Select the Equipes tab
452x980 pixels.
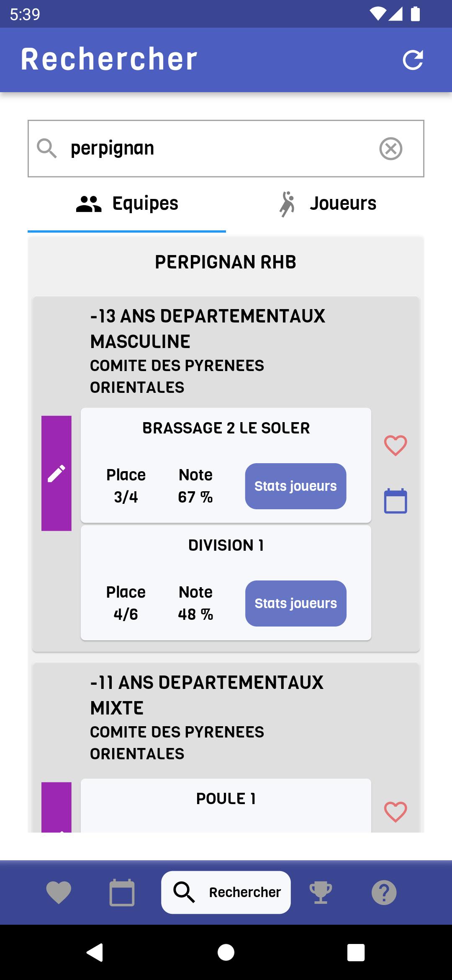pos(127,204)
